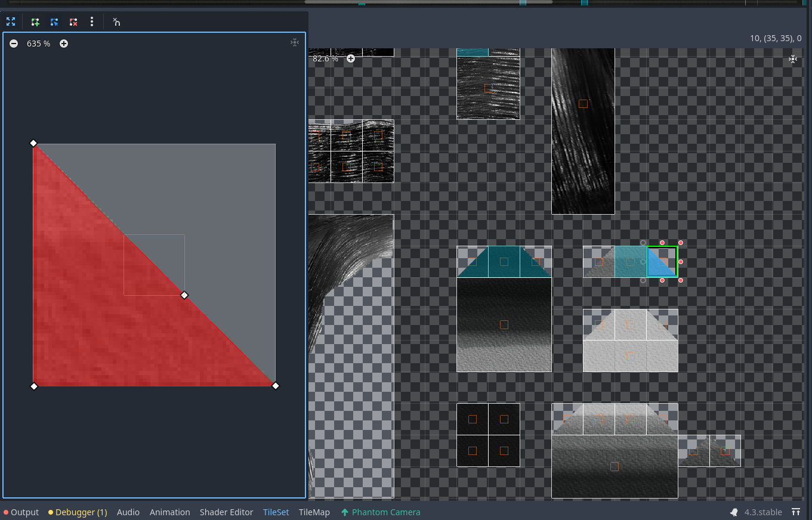Select the green-outlined blue triangle tile
Image resolution: width=812 pixels, height=520 pixels.
[x=662, y=262]
